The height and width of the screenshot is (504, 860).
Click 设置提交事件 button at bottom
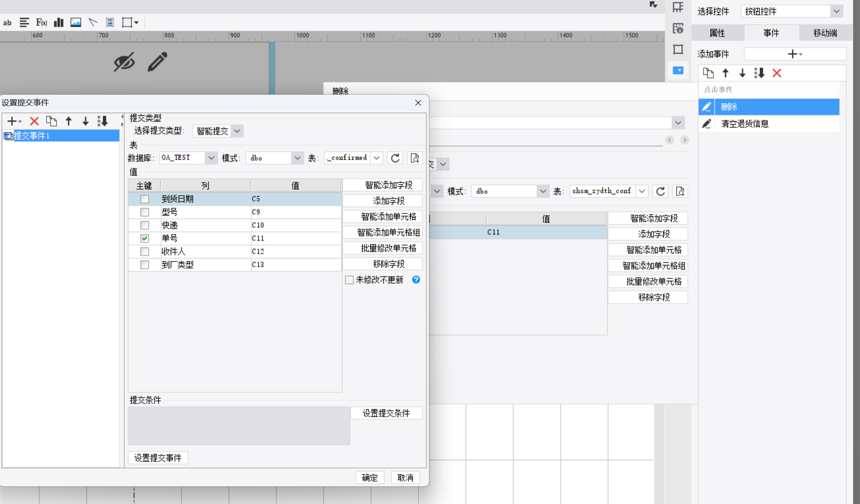tap(158, 458)
